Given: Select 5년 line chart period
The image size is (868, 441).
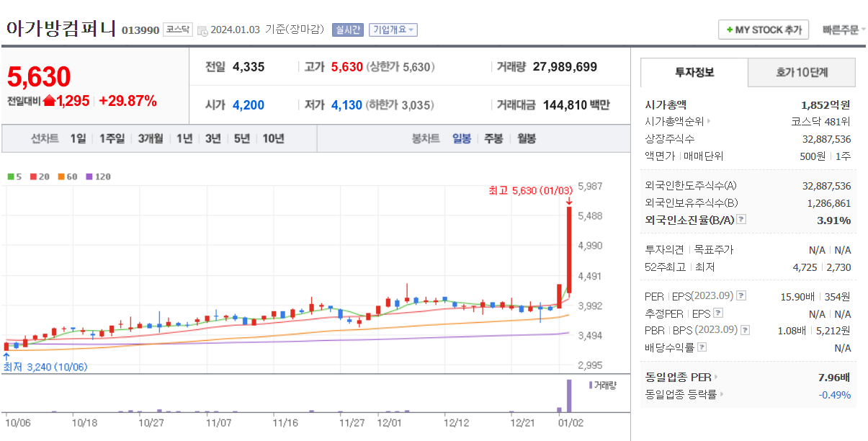Looking at the screenshot, I should 241,138.
